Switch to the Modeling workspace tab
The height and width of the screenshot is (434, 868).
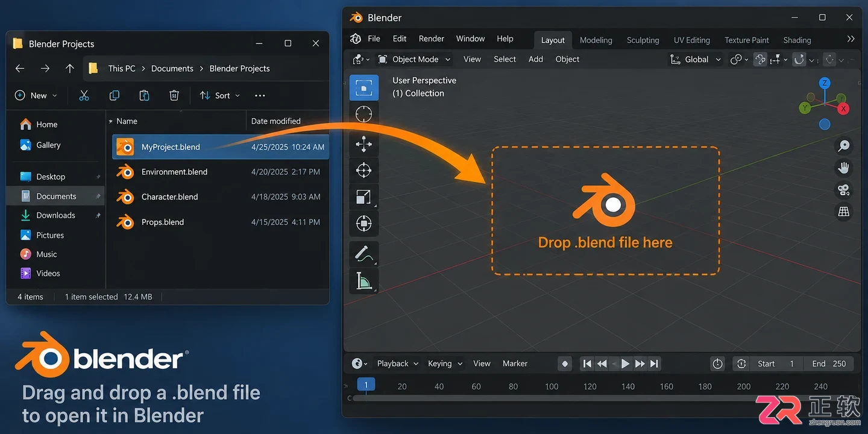coord(596,40)
